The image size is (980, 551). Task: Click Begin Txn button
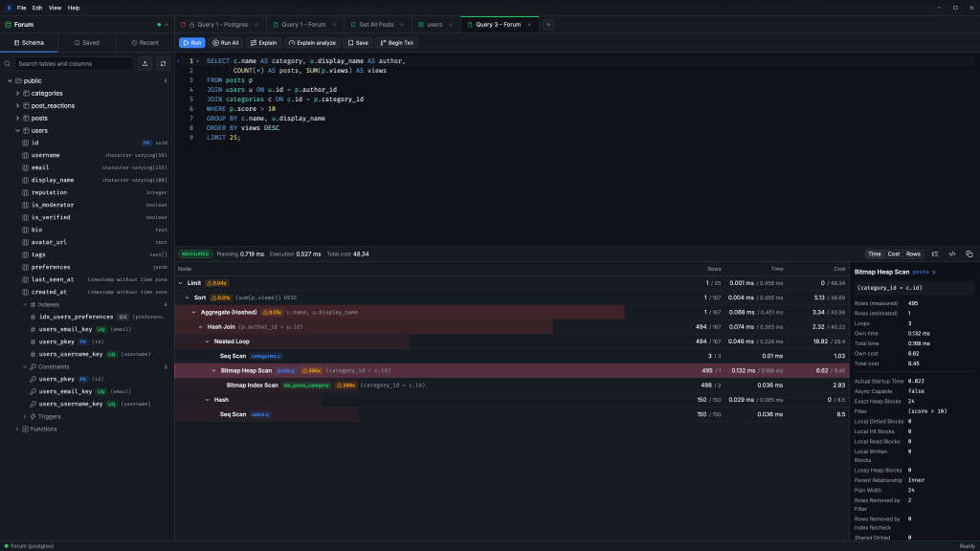pyautogui.click(x=397, y=43)
